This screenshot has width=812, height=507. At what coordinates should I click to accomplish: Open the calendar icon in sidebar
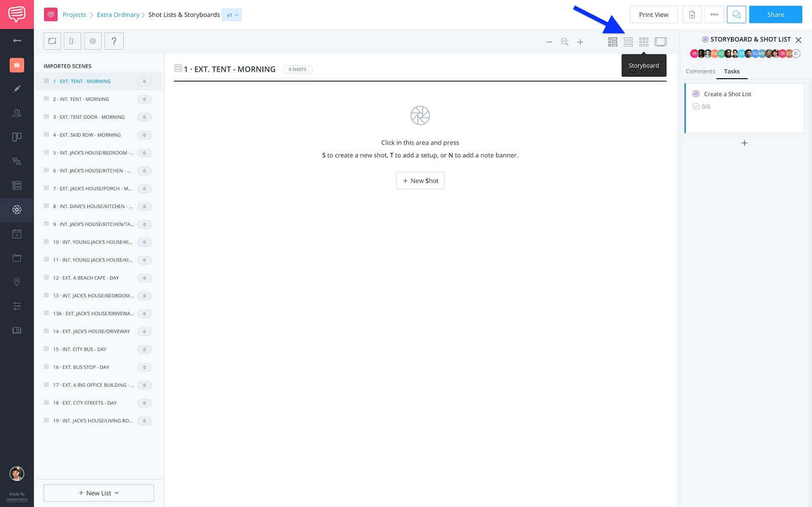pos(17,234)
